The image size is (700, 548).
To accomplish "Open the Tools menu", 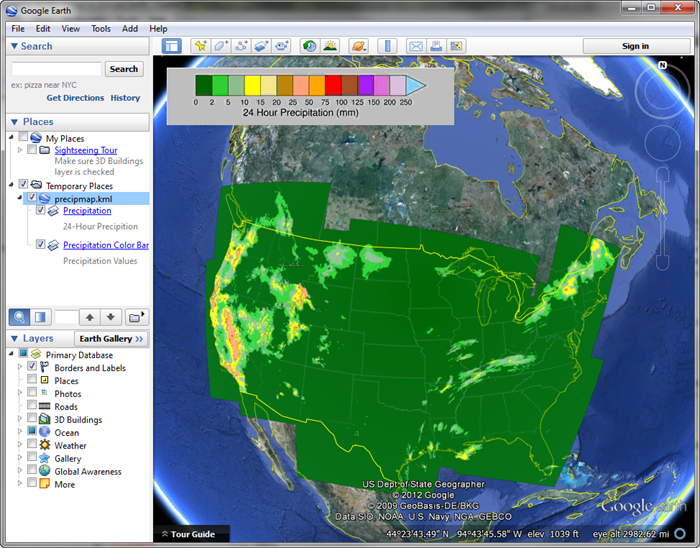I will click(x=101, y=29).
